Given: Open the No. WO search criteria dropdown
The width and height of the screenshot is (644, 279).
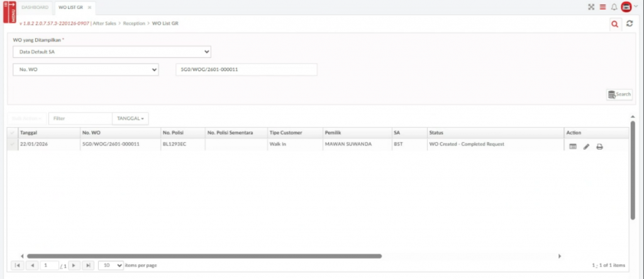Looking at the screenshot, I should coord(86,70).
